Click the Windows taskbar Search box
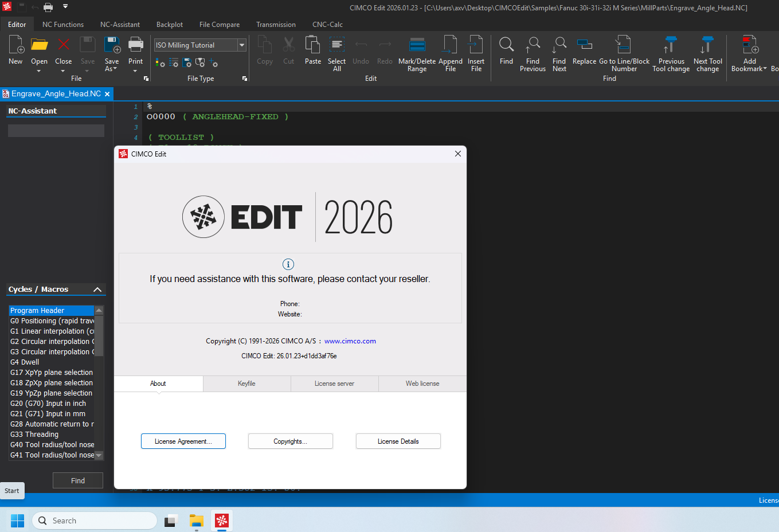Viewport: 779px width, 532px height. pos(95,521)
